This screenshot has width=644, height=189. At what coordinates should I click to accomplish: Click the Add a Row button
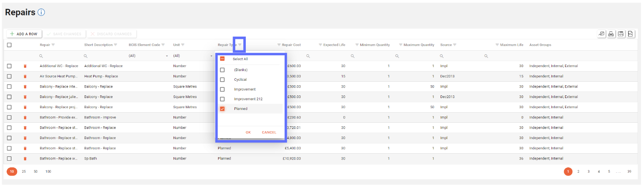pos(23,34)
